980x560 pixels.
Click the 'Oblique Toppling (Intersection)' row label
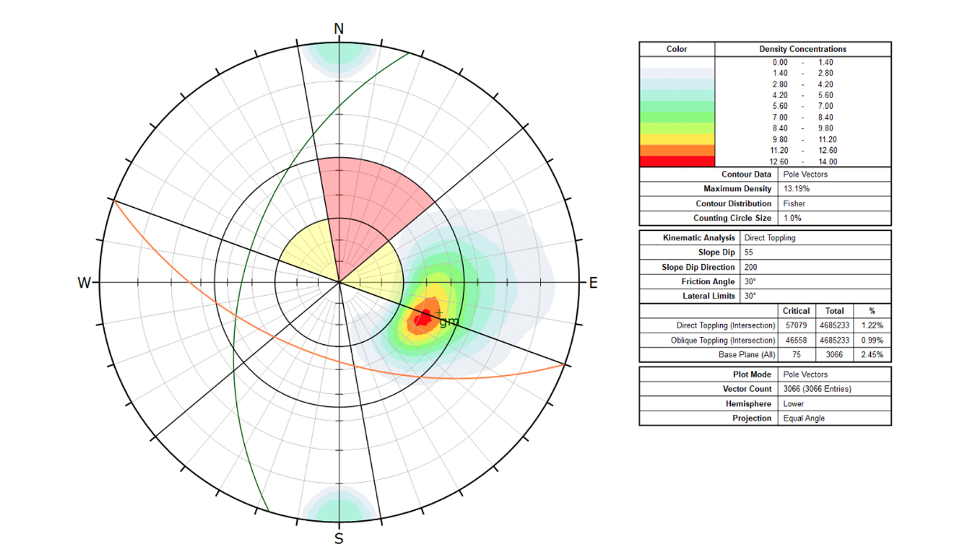(x=723, y=340)
